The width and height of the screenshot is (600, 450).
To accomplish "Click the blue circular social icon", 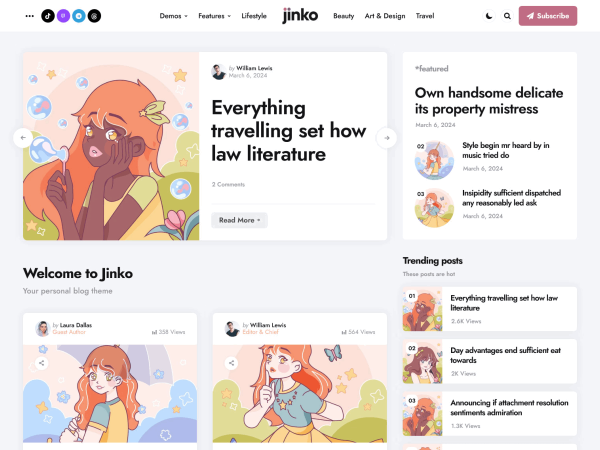I will pyautogui.click(x=79, y=16).
